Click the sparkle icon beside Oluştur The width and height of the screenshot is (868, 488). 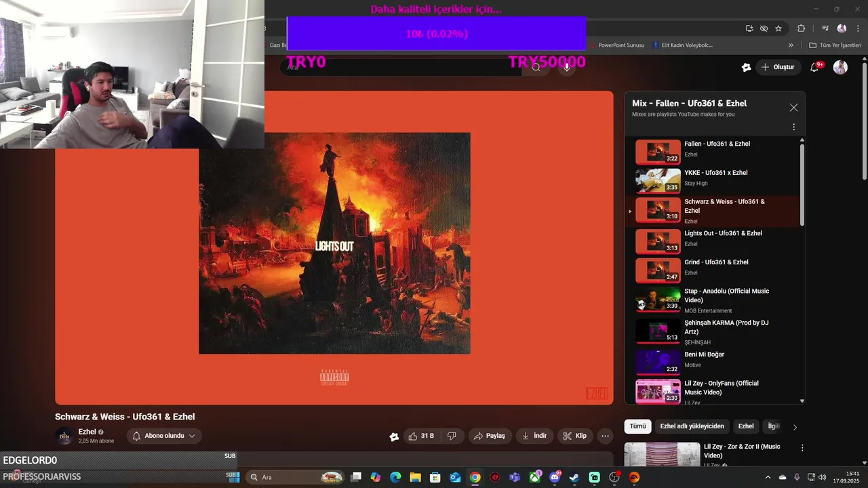tap(747, 67)
